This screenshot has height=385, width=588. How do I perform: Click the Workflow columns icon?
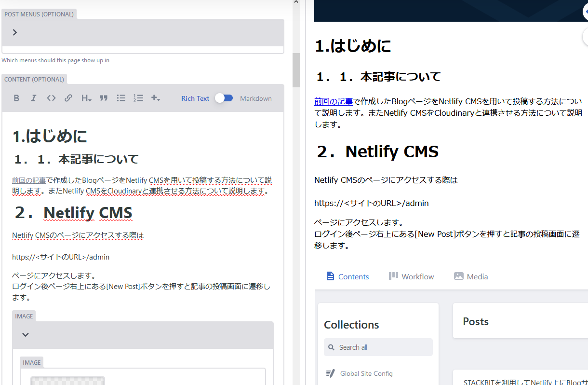click(x=393, y=276)
